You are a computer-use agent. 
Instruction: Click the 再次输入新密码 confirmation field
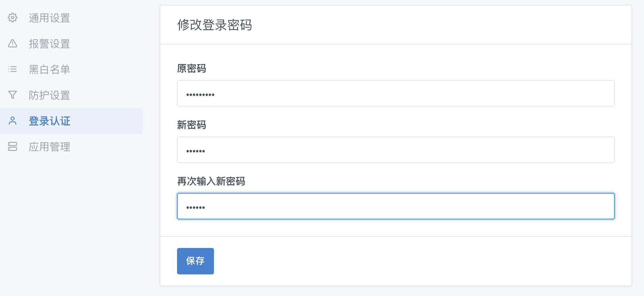coord(396,206)
